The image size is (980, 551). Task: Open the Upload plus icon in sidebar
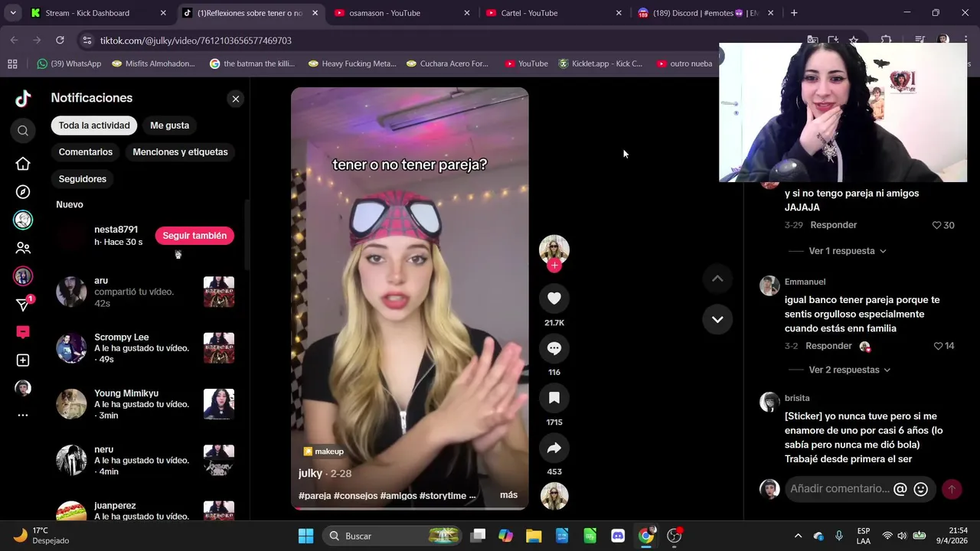[23, 360]
